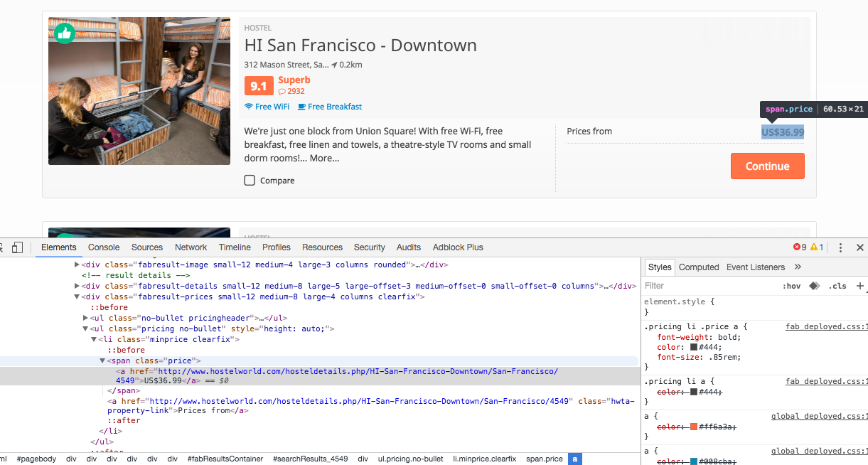The image size is (868, 465).
Task: Open the Audits tab
Action: [409, 247]
